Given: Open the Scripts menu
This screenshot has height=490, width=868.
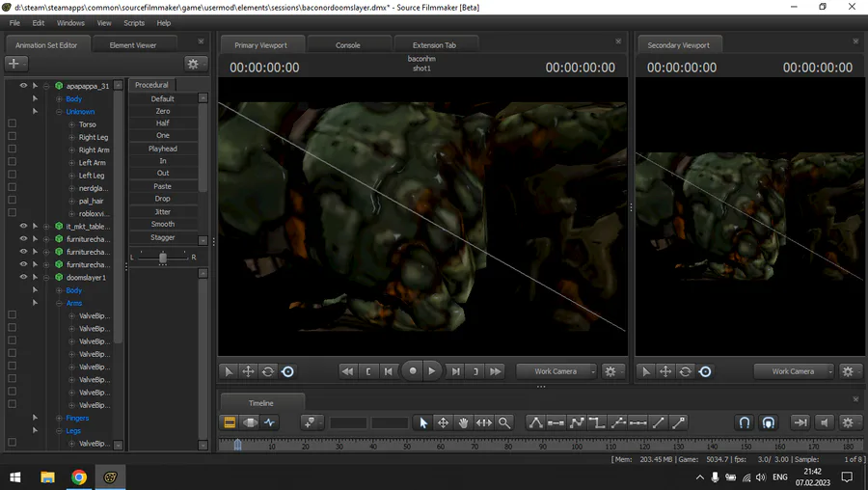Looking at the screenshot, I should [x=134, y=23].
